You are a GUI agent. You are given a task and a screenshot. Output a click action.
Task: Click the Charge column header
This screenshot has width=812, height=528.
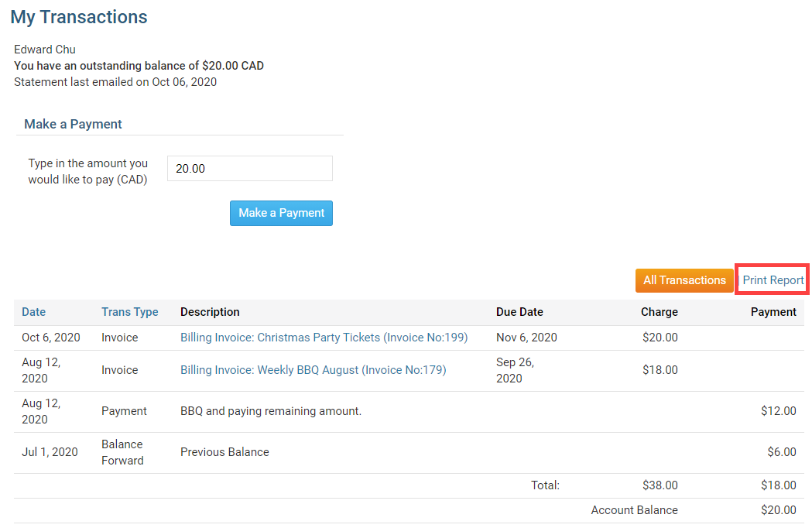(659, 312)
